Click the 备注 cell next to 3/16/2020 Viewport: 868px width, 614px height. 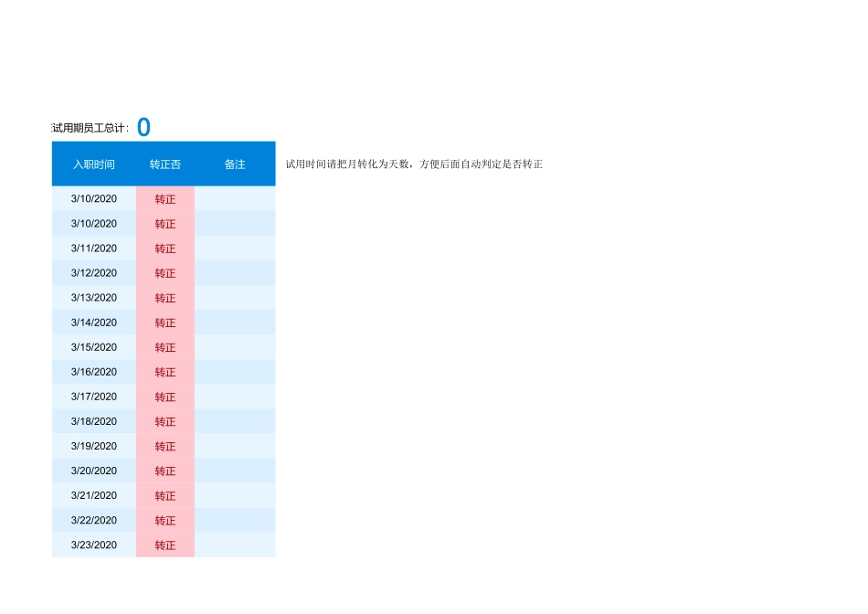pyautogui.click(x=234, y=372)
